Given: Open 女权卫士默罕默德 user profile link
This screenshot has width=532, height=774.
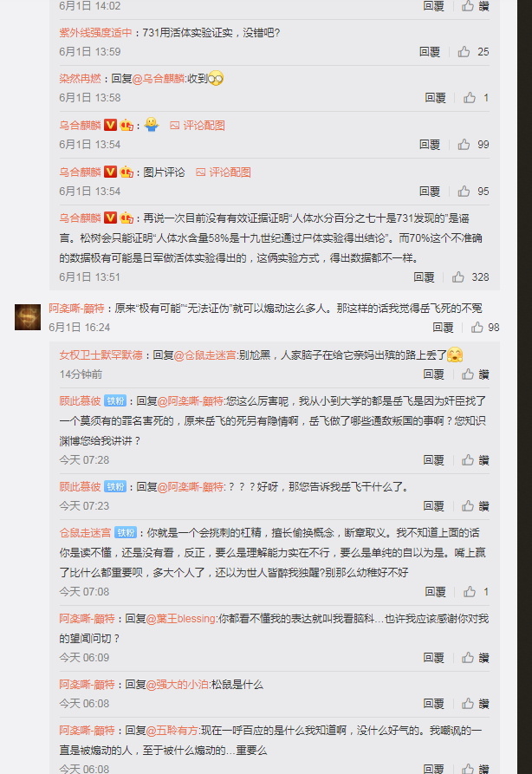Looking at the screenshot, I should coord(101,354).
